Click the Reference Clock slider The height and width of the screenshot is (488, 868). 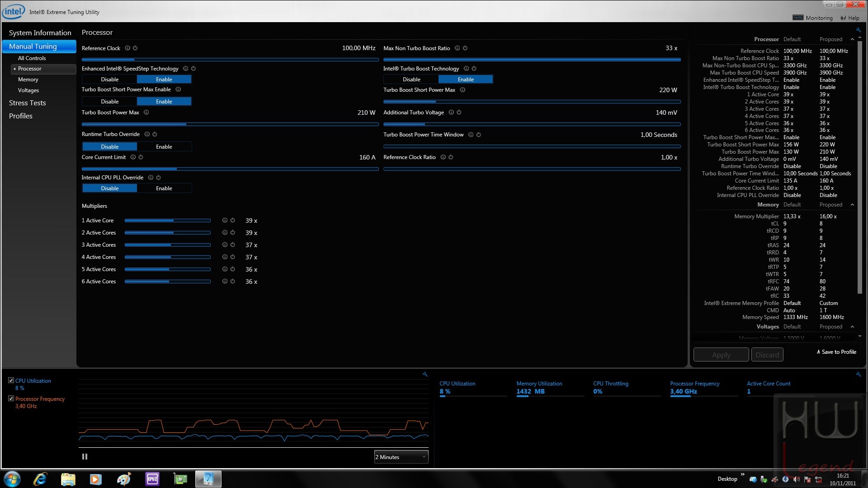tap(230, 59)
